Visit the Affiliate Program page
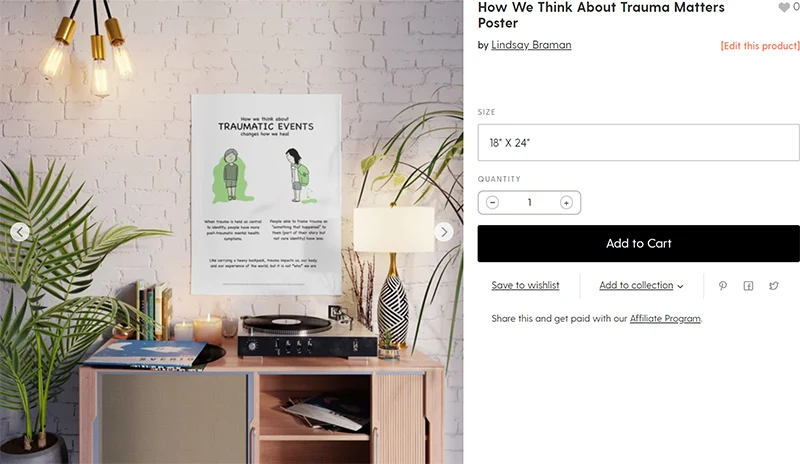 coord(665,319)
